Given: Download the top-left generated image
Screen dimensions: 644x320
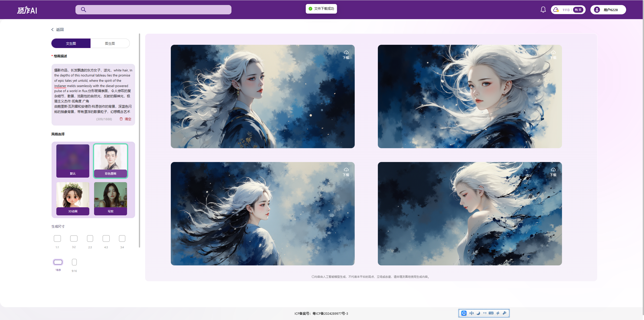Looking at the screenshot, I should 346,55.
